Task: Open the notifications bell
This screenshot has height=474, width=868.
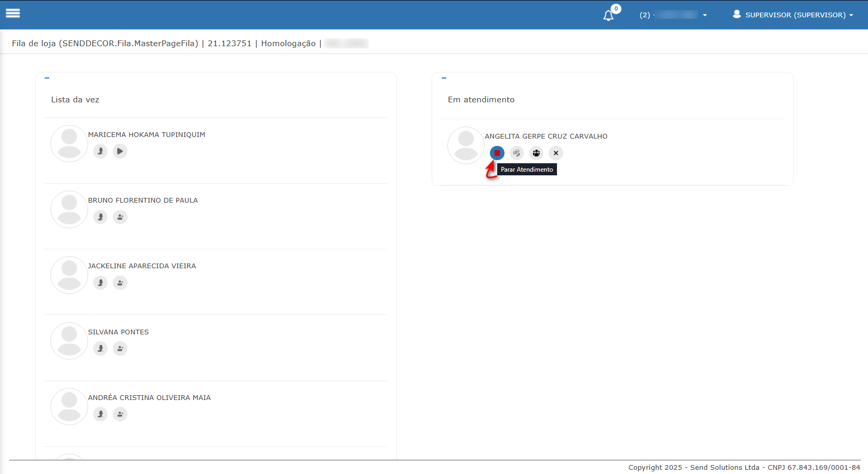Action: [x=608, y=15]
